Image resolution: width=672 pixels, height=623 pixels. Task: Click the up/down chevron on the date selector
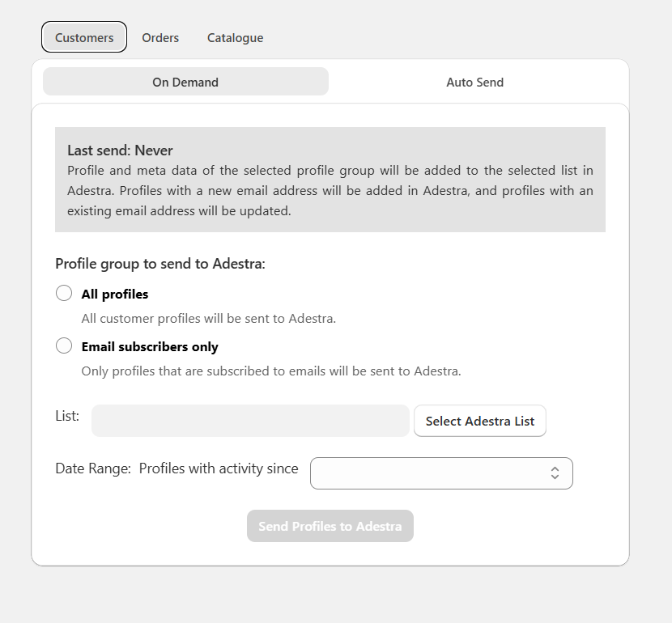click(555, 473)
